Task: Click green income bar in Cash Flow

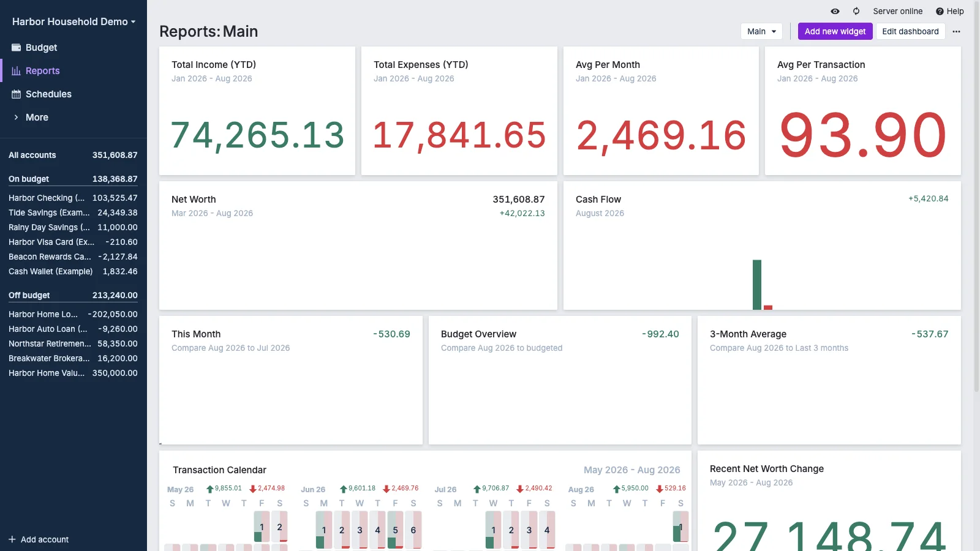Action: [x=757, y=285]
